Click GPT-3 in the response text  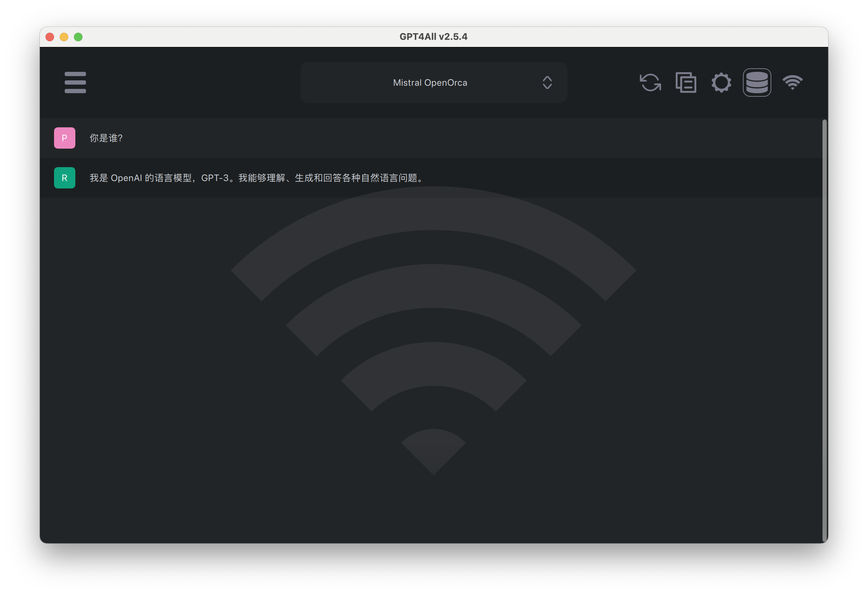215,178
